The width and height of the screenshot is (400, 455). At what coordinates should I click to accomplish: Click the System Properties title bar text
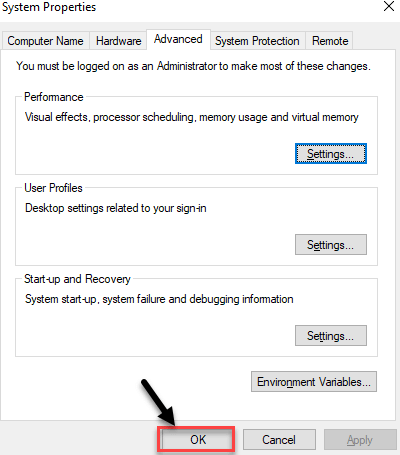click(x=49, y=7)
